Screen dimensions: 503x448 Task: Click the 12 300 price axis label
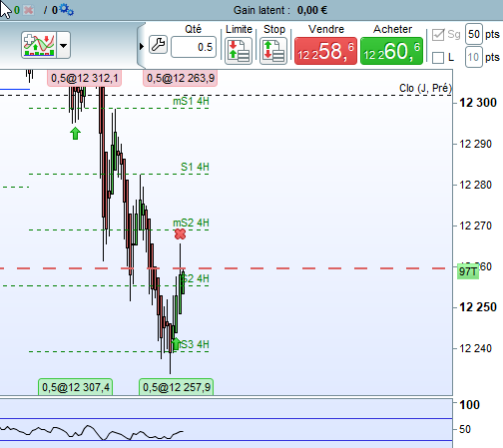(x=478, y=103)
